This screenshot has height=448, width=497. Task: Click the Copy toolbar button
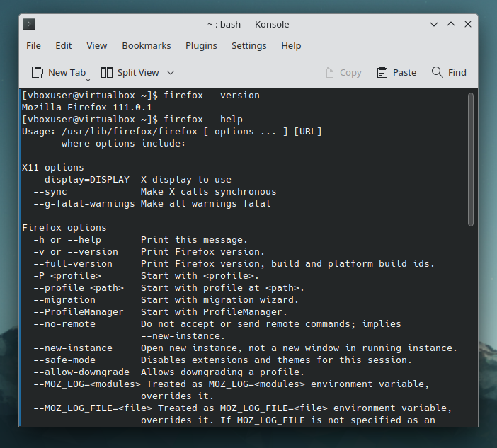343,73
